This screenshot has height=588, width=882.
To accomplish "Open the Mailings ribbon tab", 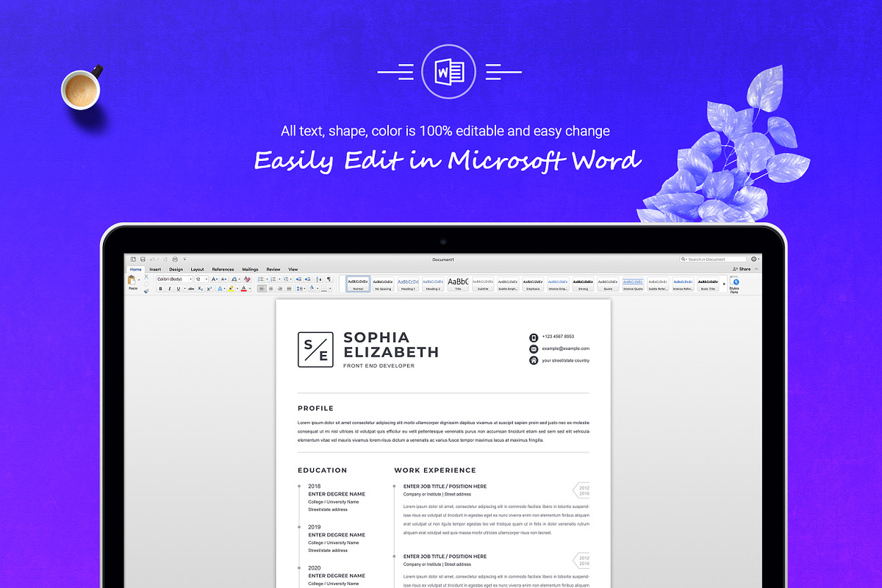I will pos(250,270).
